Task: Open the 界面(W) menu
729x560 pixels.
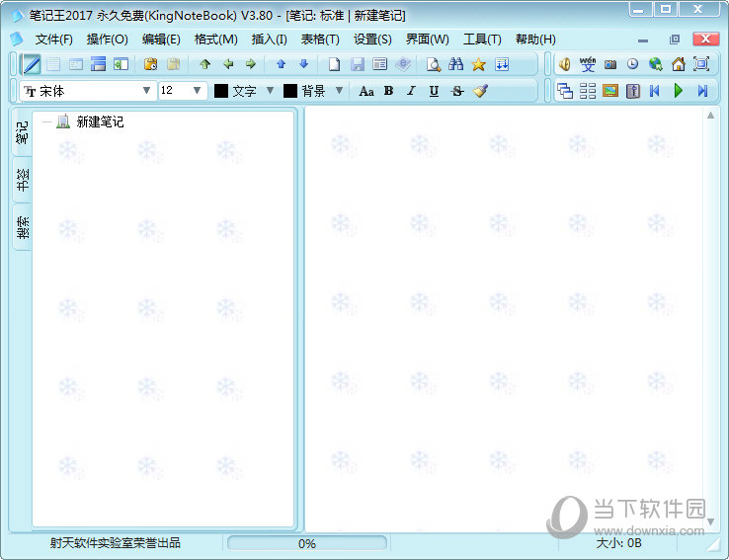Action: tap(428, 40)
